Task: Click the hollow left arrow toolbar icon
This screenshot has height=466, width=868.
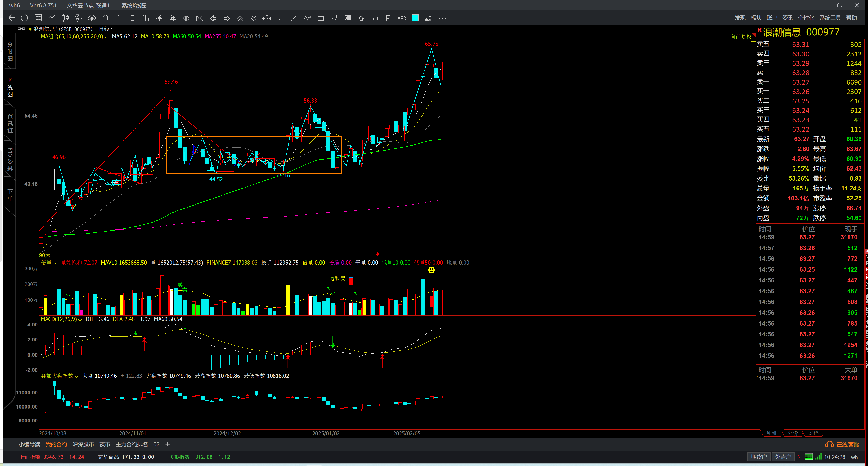Action: [213, 18]
